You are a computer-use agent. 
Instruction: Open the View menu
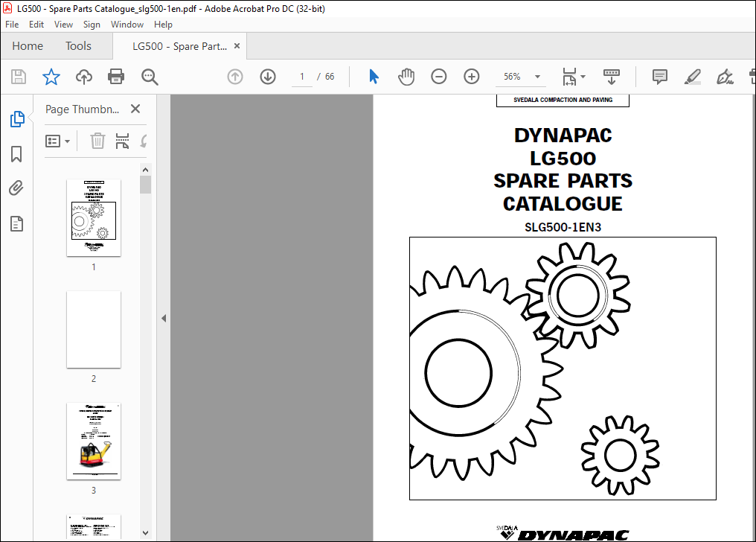(63, 25)
